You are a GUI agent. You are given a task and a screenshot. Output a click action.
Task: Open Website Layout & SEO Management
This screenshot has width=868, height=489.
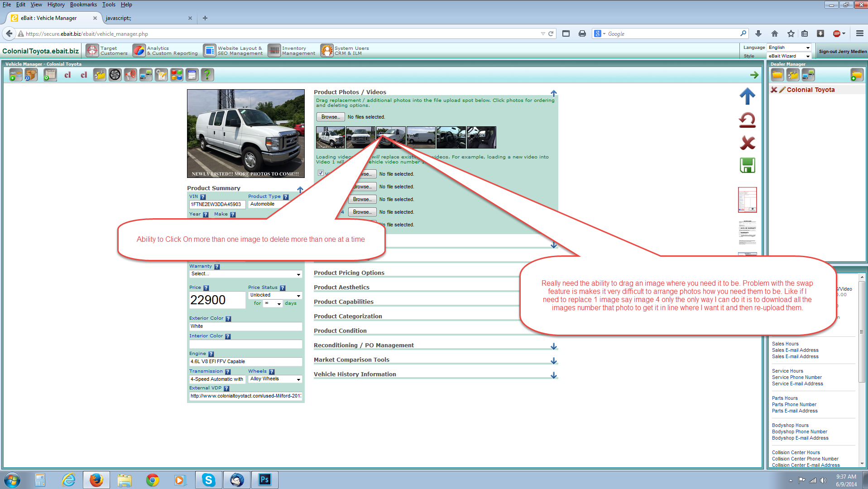click(234, 51)
